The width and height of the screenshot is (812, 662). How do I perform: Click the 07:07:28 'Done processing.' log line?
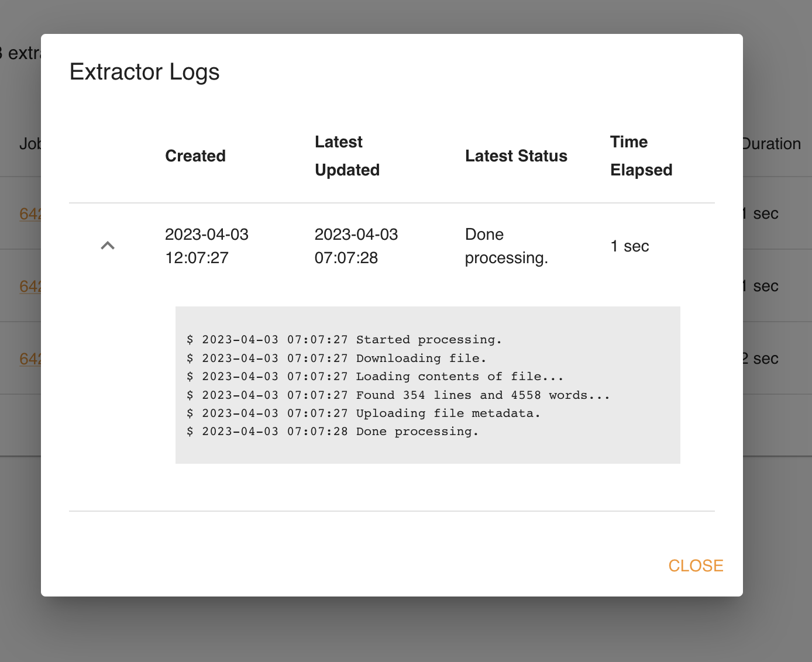tap(332, 432)
